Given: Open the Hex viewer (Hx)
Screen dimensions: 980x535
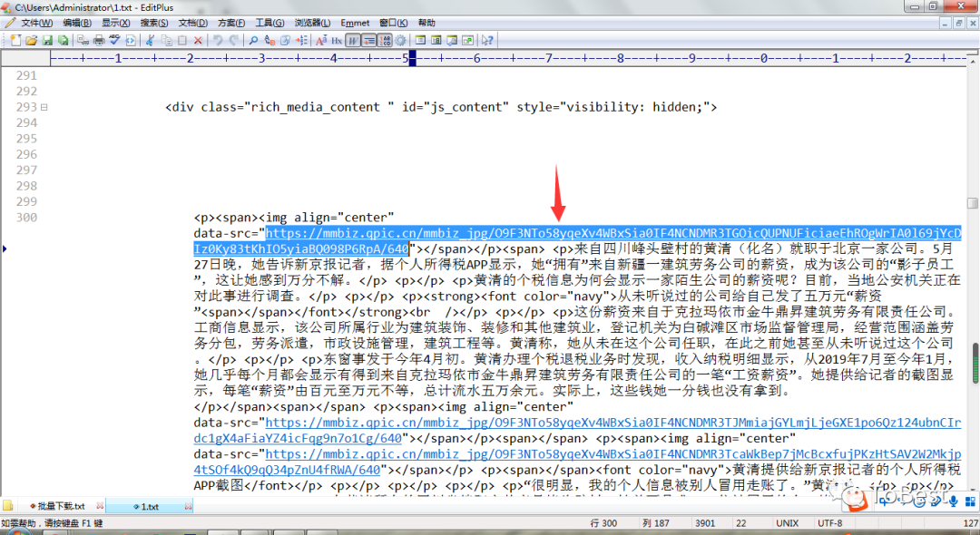Looking at the screenshot, I should [x=337, y=41].
